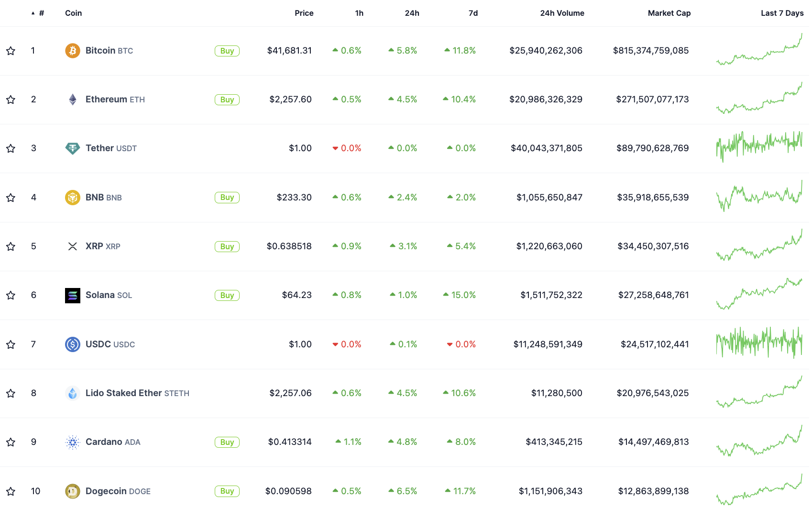Open the Tether USDT coin link

111,148
